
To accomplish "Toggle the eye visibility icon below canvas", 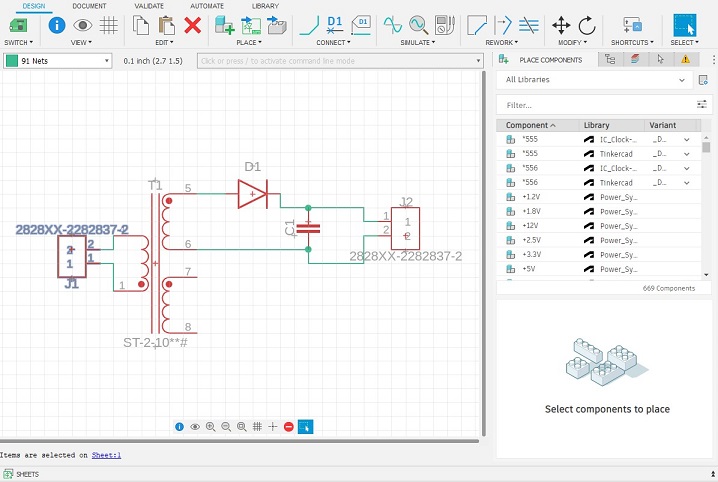I will click(195, 427).
